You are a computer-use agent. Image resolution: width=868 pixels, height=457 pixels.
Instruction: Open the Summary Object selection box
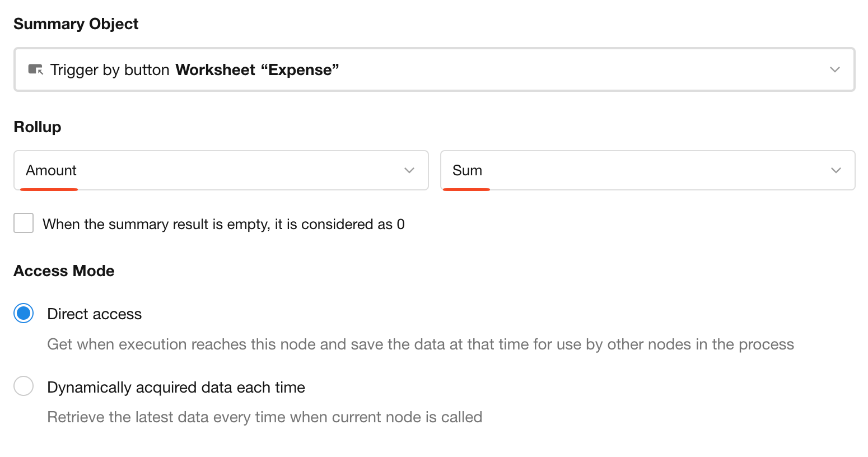[504, 69]
